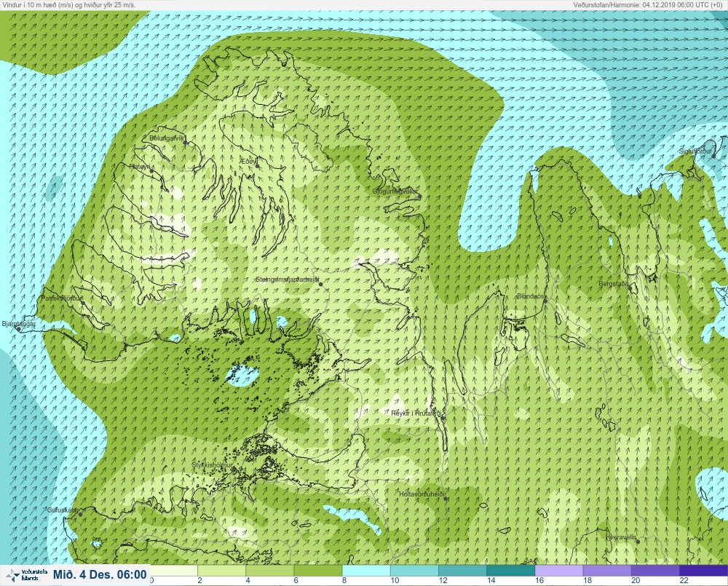
Task: Select the 14–16 m/s dark teal legend swatch
Action: tap(511, 570)
